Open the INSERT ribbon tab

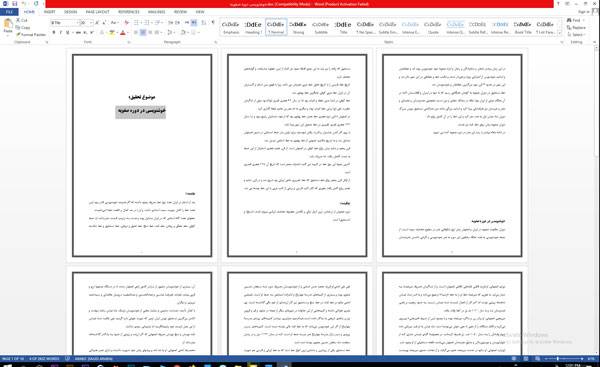coord(49,12)
